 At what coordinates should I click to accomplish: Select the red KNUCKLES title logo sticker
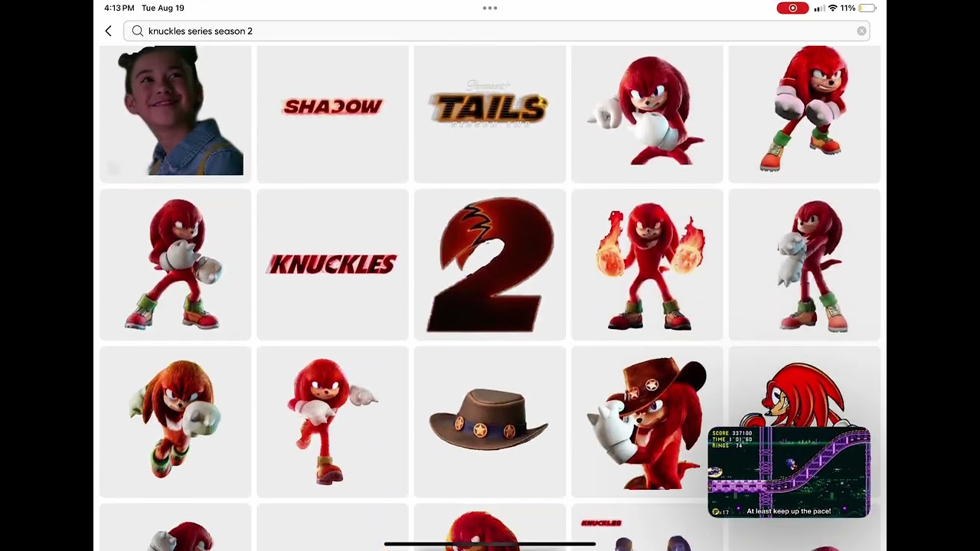[332, 265]
